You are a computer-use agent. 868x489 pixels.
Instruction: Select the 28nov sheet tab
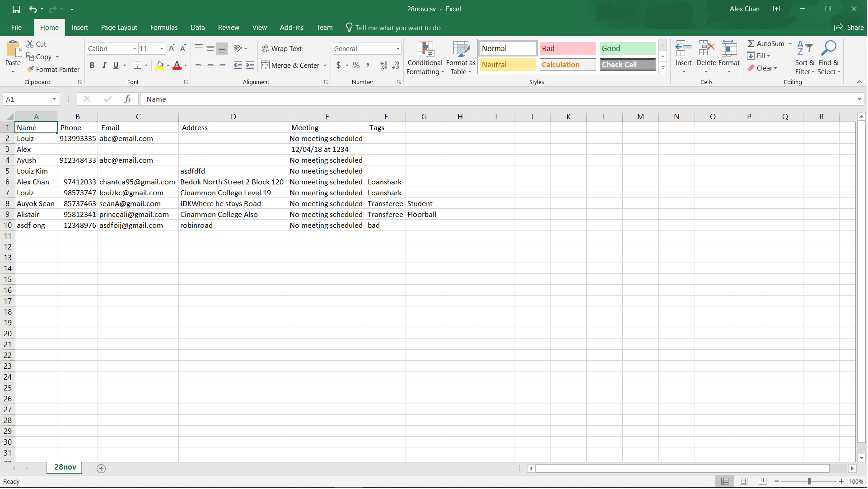click(65, 468)
